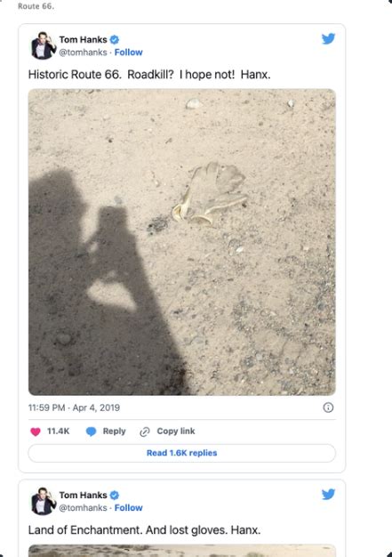Click the blue reply bubble icon
Screen dimensions: 392x557
point(92,432)
